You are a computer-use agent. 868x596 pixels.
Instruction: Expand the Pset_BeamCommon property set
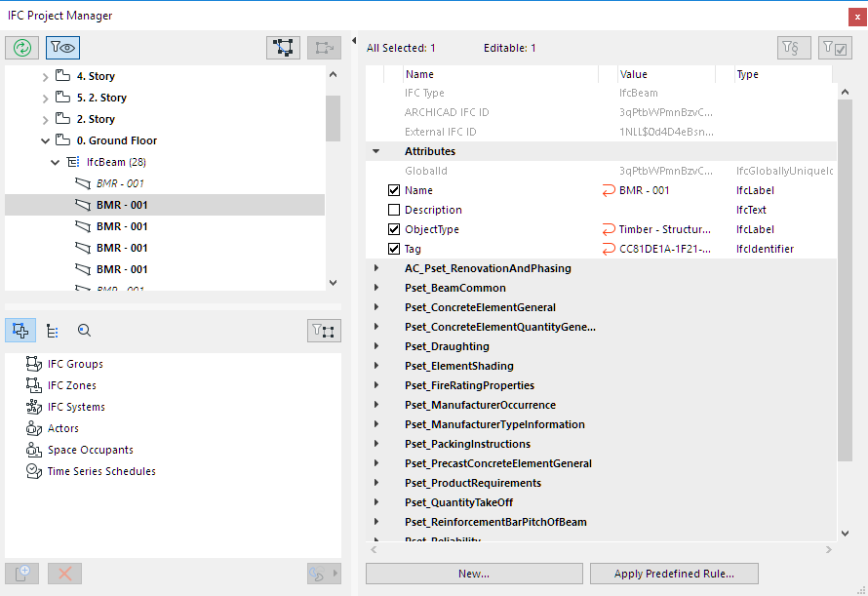375,288
